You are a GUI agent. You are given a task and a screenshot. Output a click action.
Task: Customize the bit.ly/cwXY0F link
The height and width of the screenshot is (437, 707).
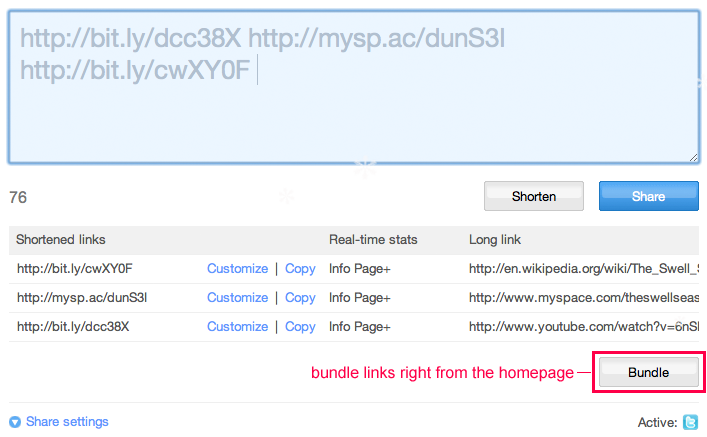point(238,269)
